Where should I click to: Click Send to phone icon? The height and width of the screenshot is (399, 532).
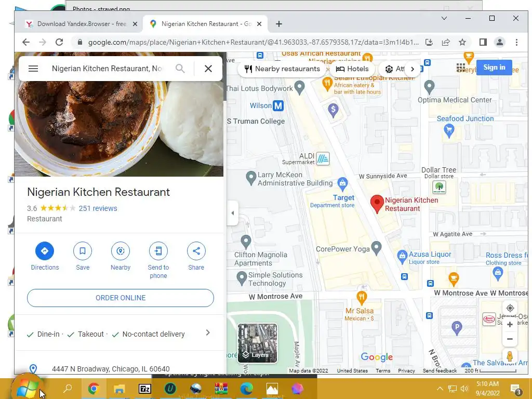158,251
